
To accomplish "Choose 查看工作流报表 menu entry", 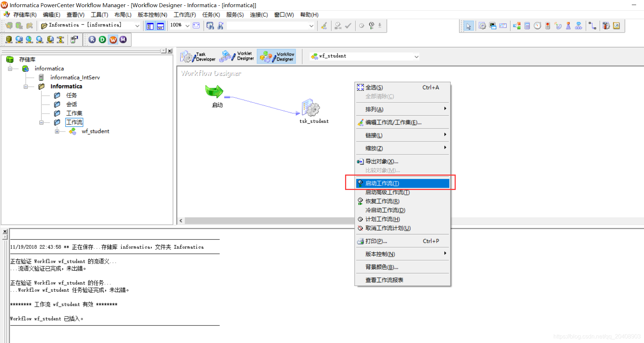I will tap(403, 280).
